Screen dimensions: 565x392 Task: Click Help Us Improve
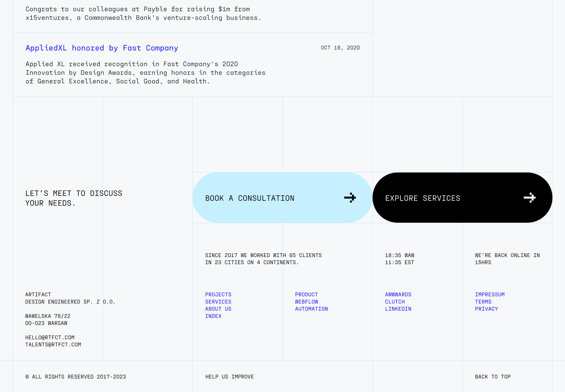pos(229,377)
